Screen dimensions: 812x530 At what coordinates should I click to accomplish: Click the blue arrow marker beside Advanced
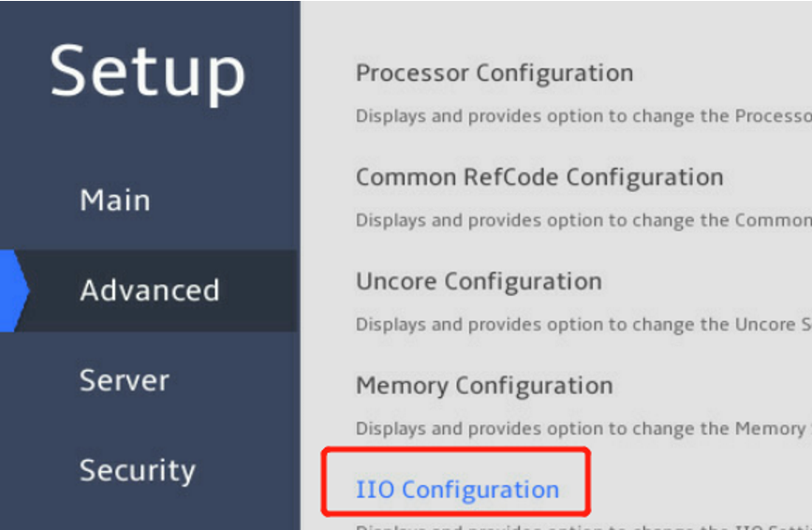[x=13, y=290]
